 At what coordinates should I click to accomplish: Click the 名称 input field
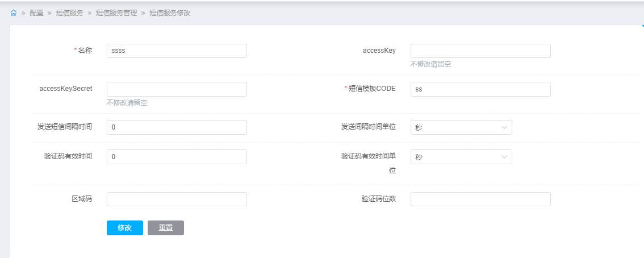pyautogui.click(x=177, y=51)
